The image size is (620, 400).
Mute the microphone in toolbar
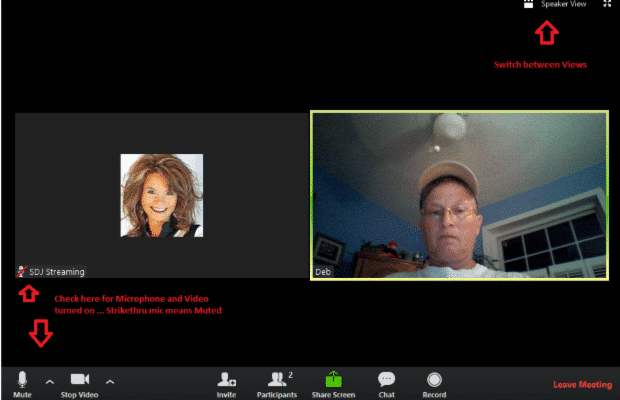point(22,384)
